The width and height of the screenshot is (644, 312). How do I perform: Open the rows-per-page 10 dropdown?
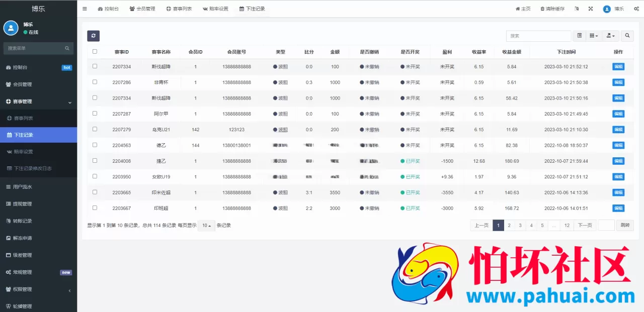[206, 226]
